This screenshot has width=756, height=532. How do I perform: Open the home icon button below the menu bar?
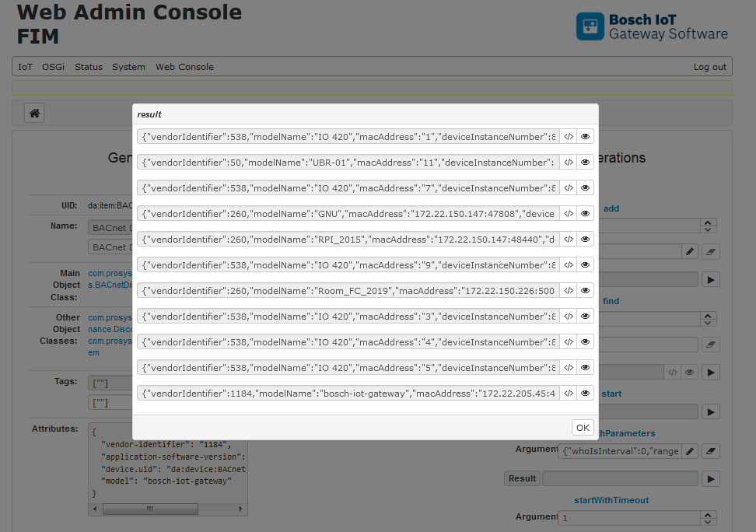(x=33, y=112)
